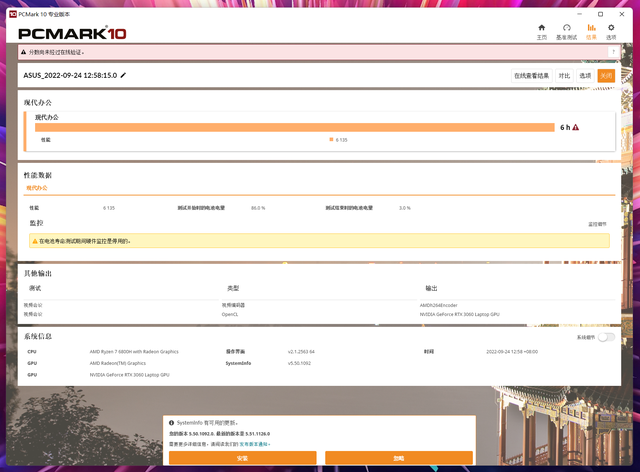Click the 3.0 % ending battery value
Image resolution: width=640 pixels, height=472 pixels.
(405, 208)
